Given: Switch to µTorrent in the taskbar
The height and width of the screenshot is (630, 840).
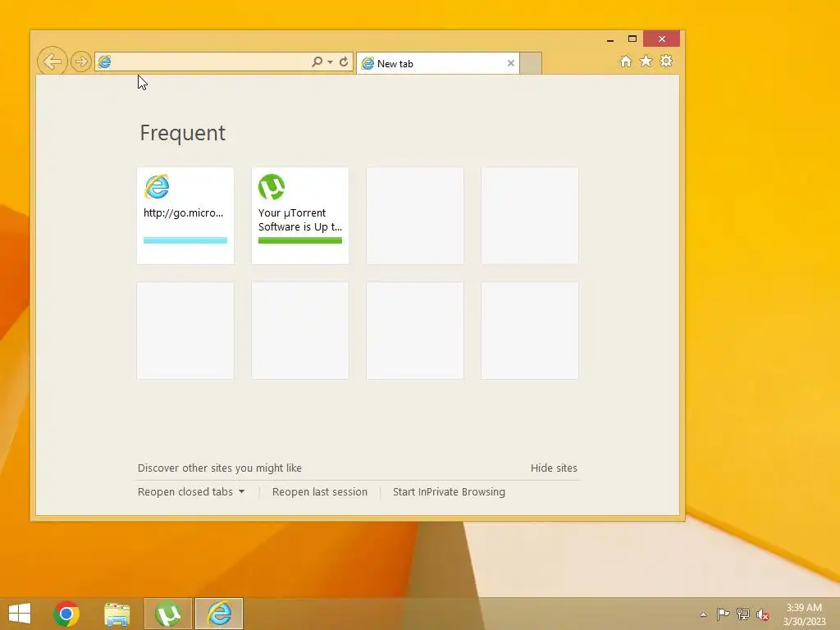Looking at the screenshot, I should [x=167, y=614].
